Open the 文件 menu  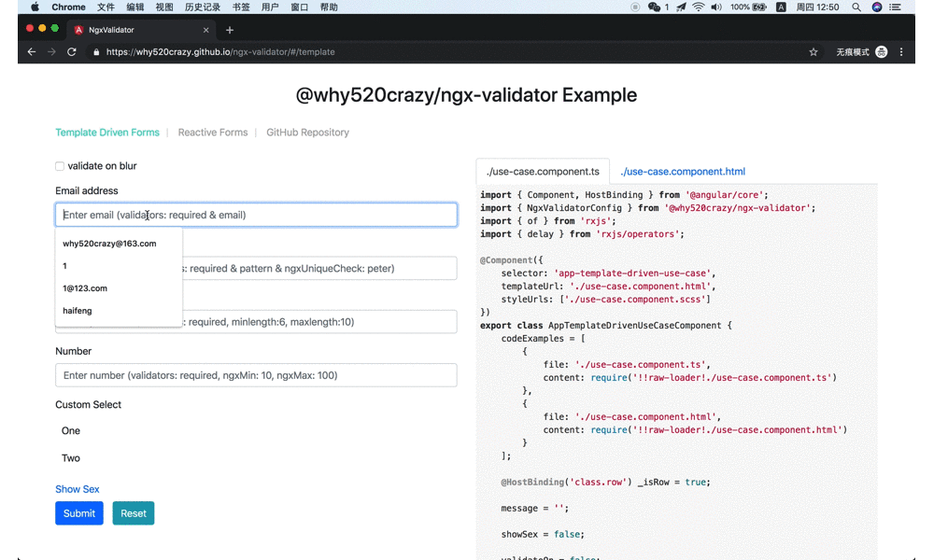coord(106,7)
